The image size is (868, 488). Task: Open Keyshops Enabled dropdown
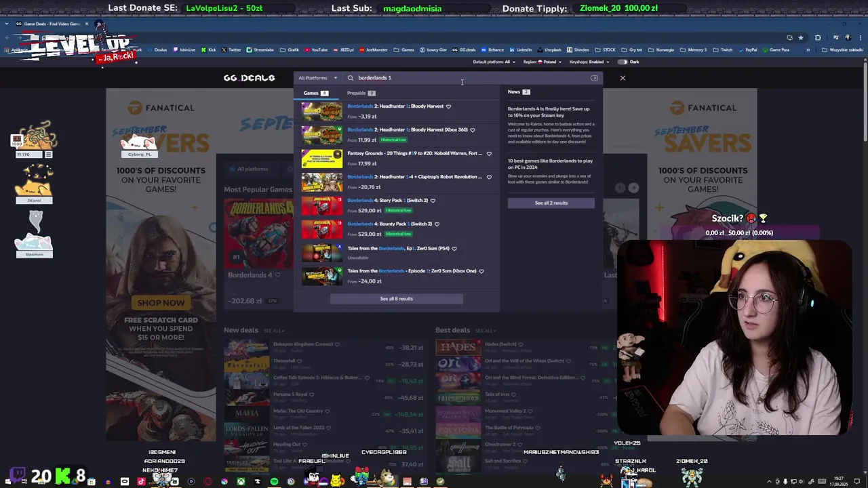point(589,62)
